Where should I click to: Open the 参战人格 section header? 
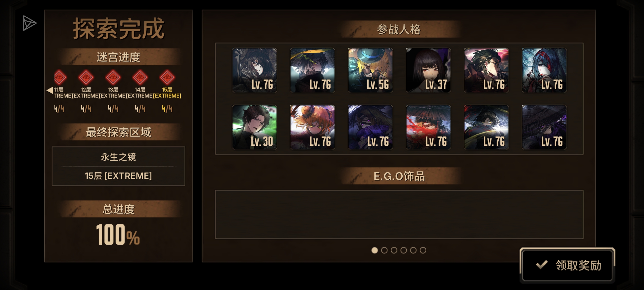coord(399,29)
